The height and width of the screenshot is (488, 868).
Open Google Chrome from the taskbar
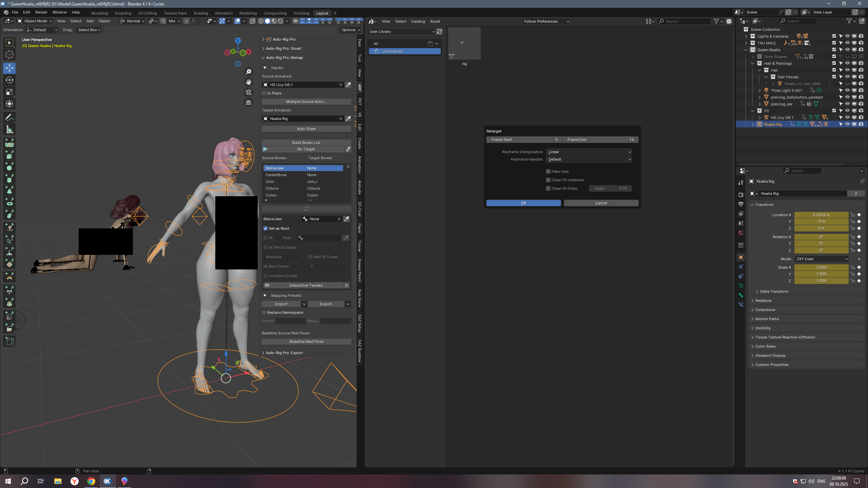click(x=91, y=481)
